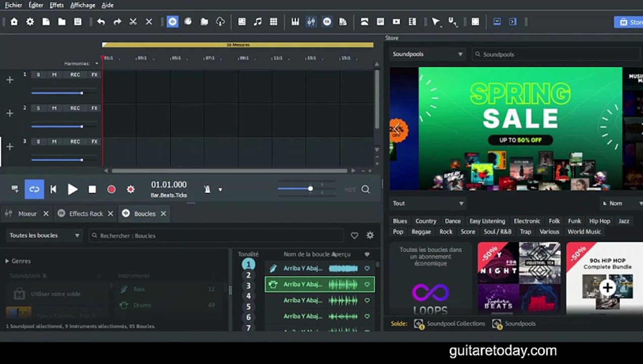Open the piano keyboard icon
Viewport: 643px width, 364px height.
click(x=295, y=22)
